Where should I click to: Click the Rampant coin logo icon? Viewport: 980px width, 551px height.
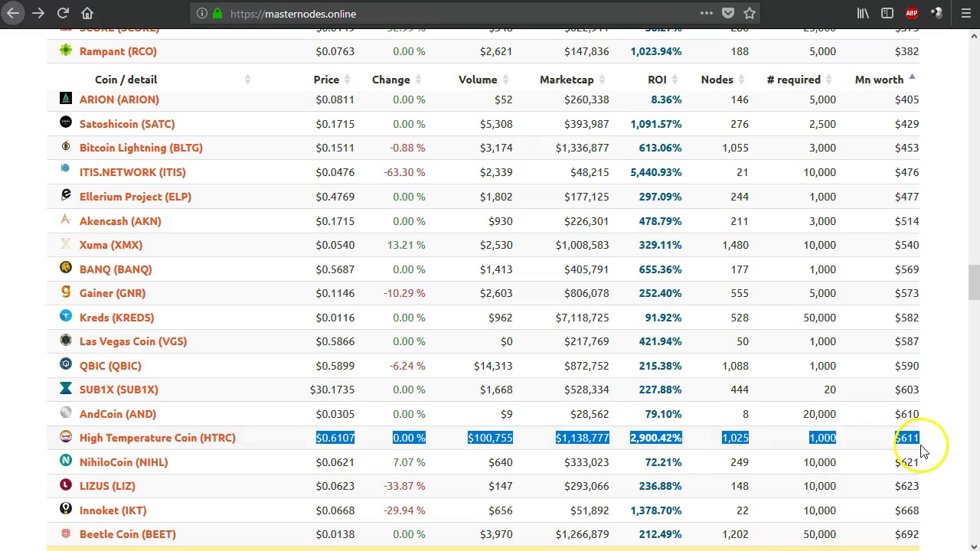(66, 51)
